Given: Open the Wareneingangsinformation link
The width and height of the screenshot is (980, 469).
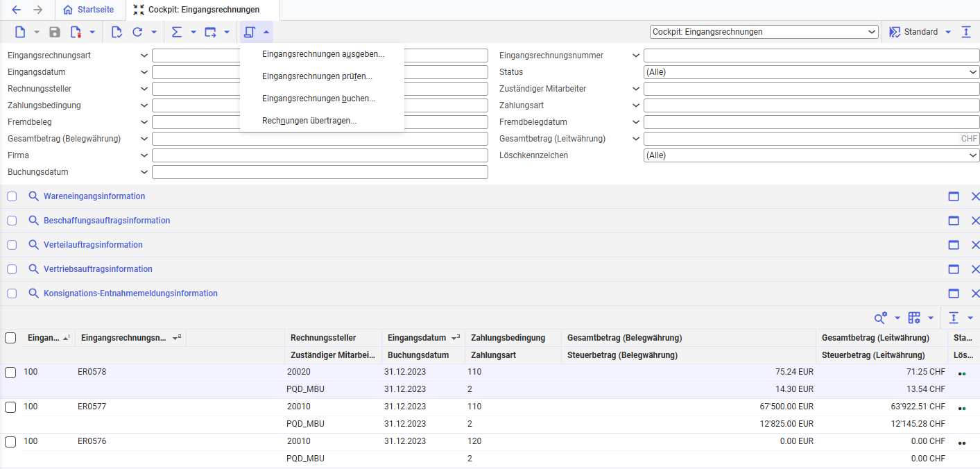Looking at the screenshot, I should point(94,196).
